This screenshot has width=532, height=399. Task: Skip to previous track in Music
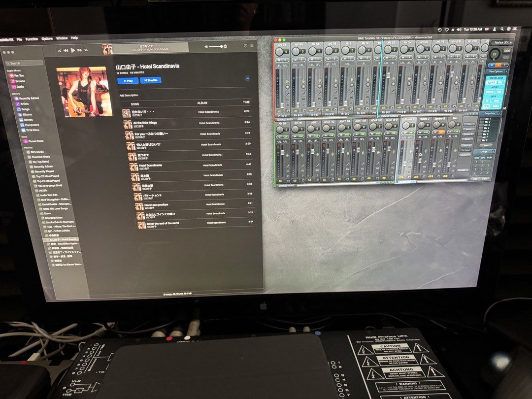(66, 51)
